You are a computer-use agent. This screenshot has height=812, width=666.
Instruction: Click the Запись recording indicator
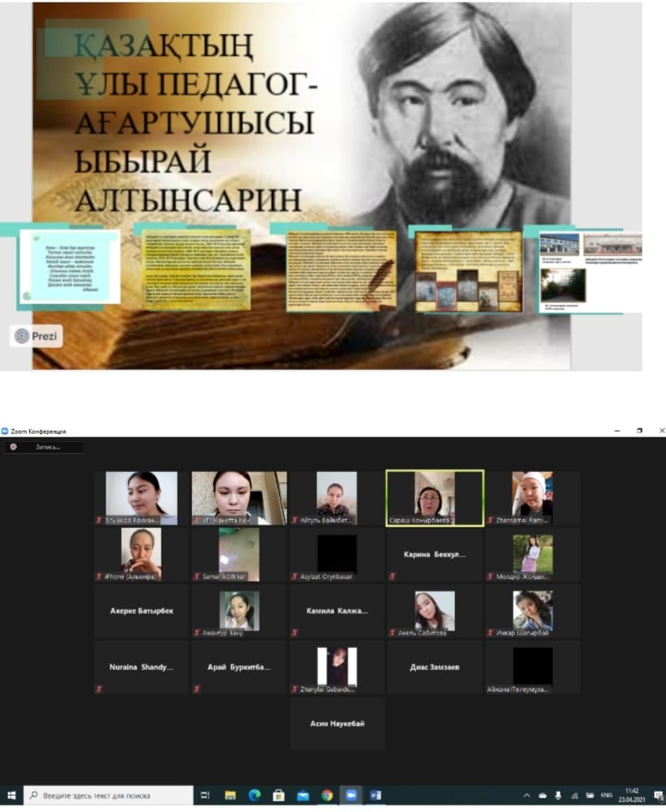click(x=44, y=447)
